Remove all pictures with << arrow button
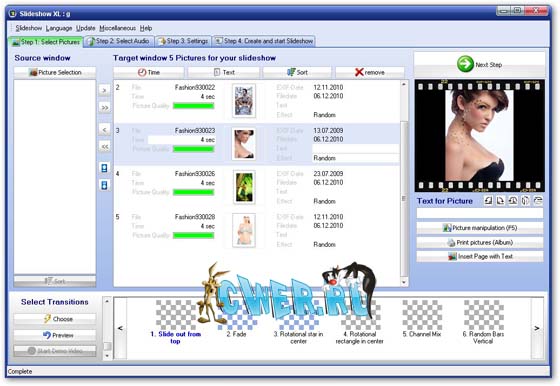The image size is (560, 386). click(104, 146)
